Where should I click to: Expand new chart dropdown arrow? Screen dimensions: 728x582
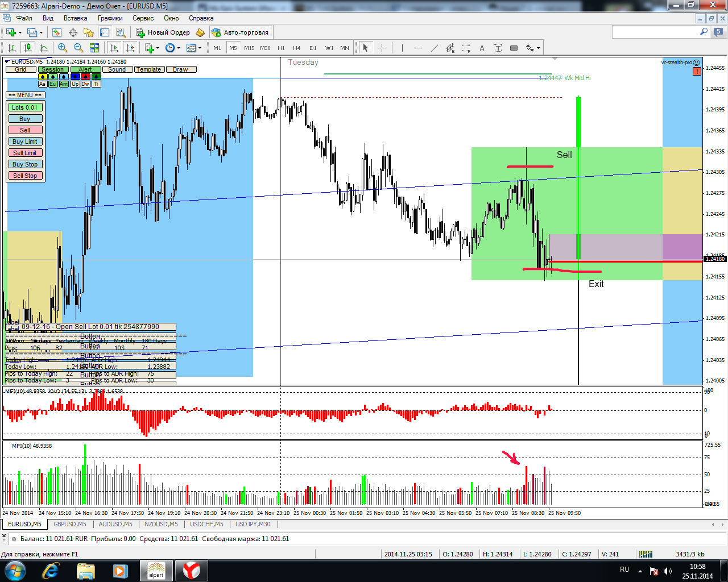pyautogui.click(x=20, y=32)
